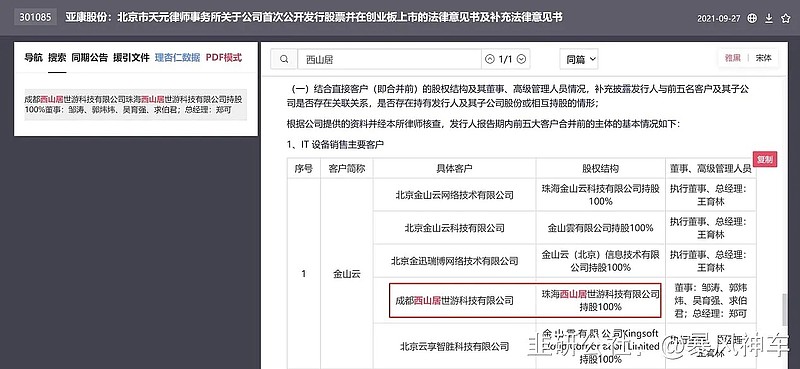800x369 pixels.
Task: Click the 西山居 search input field
Action: click(389, 59)
